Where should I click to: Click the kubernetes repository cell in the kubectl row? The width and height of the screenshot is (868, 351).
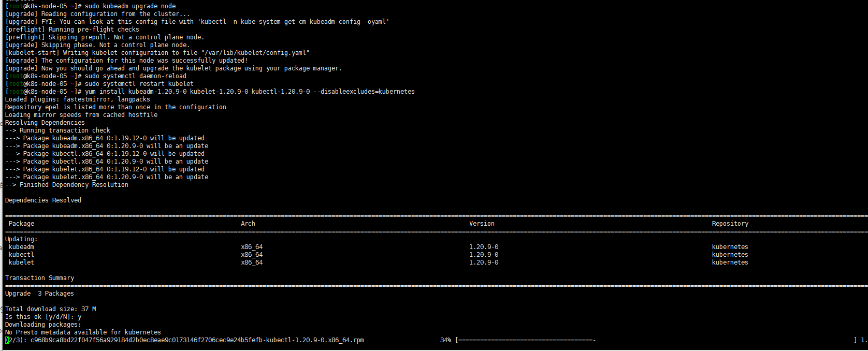(x=730, y=255)
